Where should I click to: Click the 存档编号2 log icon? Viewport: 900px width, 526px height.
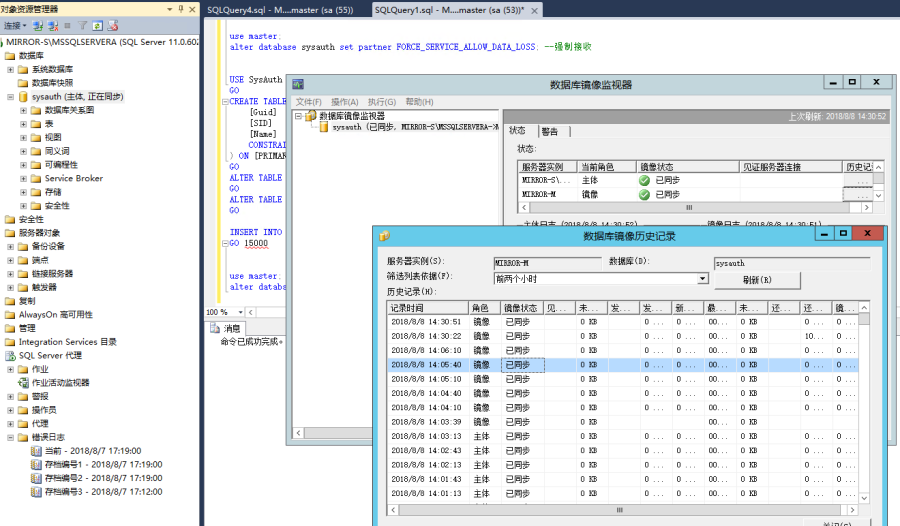click(36, 478)
